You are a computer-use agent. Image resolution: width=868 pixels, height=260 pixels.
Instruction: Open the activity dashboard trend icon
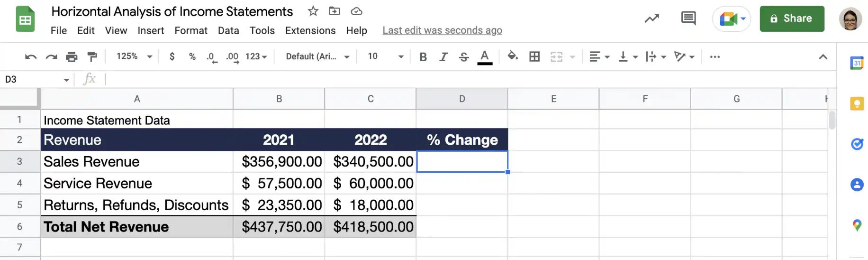pyautogui.click(x=652, y=19)
